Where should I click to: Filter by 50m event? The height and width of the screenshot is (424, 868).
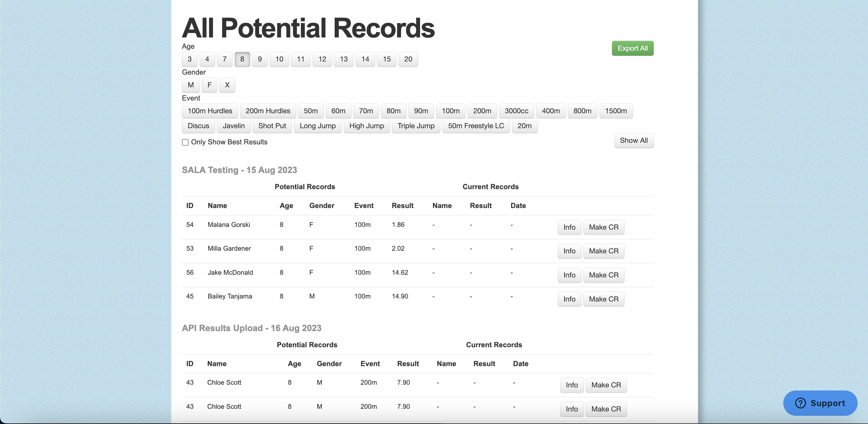coord(311,111)
